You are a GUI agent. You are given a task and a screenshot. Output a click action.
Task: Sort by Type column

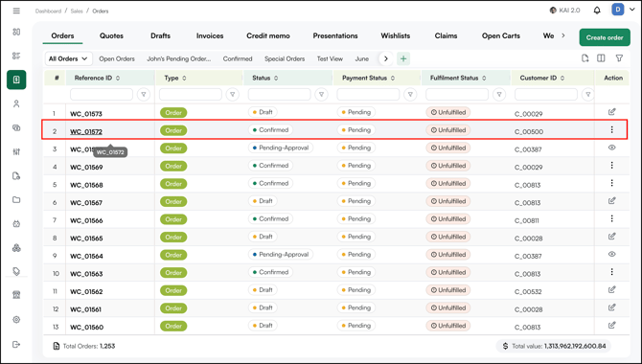coord(184,78)
